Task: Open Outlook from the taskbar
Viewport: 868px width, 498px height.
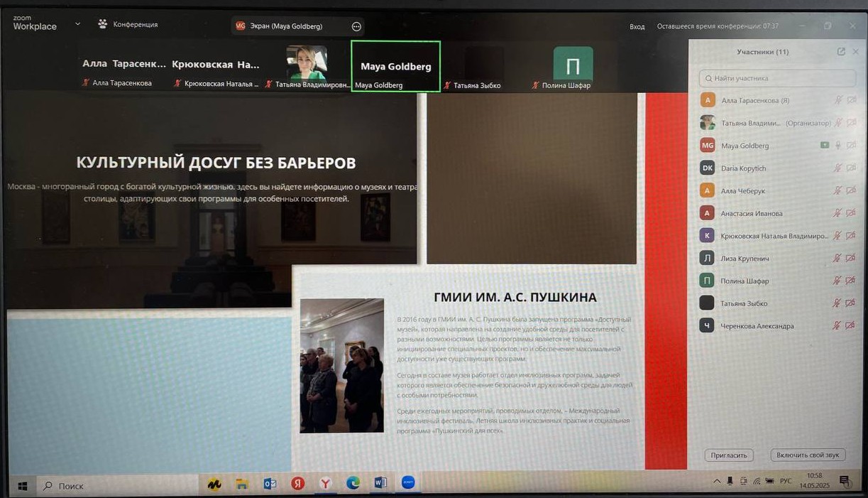Action: (x=270, y=484)
